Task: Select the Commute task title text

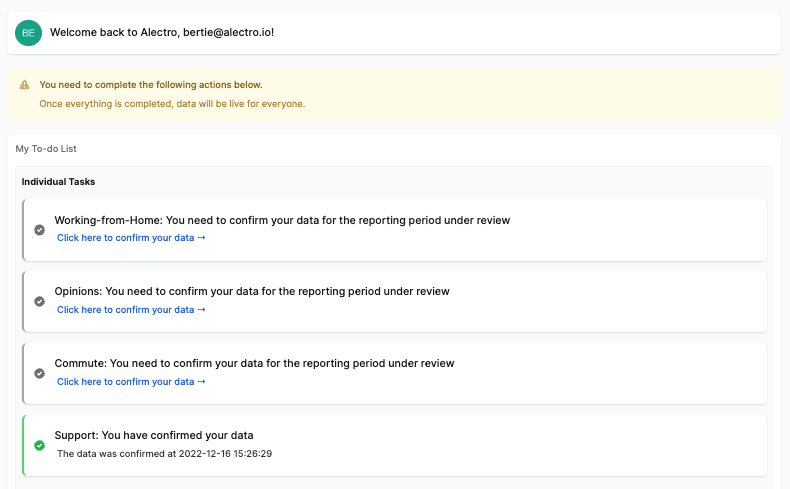Action: click(x=254, y=364)
